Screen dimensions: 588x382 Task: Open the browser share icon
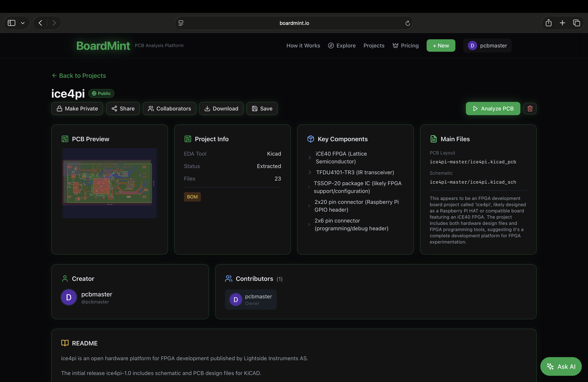coord(549,23)
